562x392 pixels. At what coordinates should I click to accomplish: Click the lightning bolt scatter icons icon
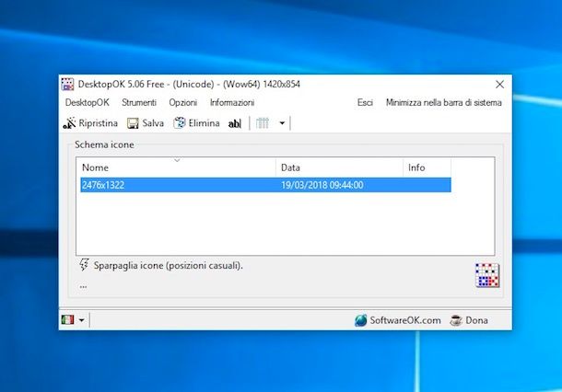click(x=84, y=265)
